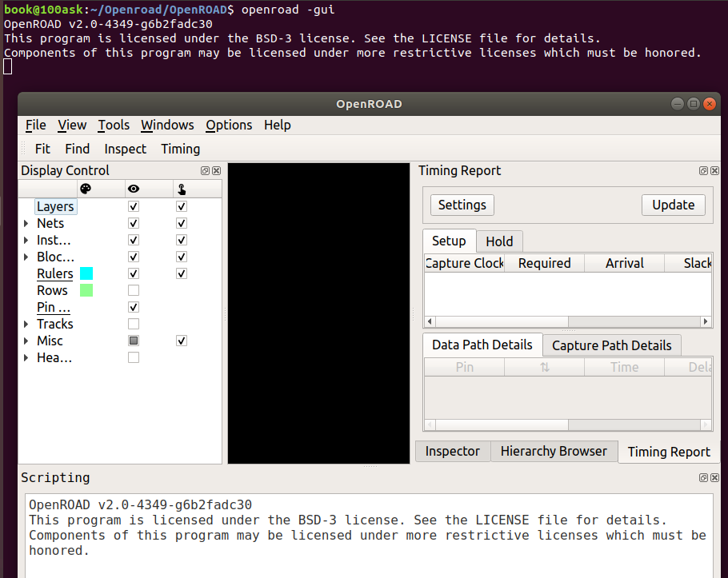Expand the Tracks tree item
728x578 pixels.
pos(26,324)
